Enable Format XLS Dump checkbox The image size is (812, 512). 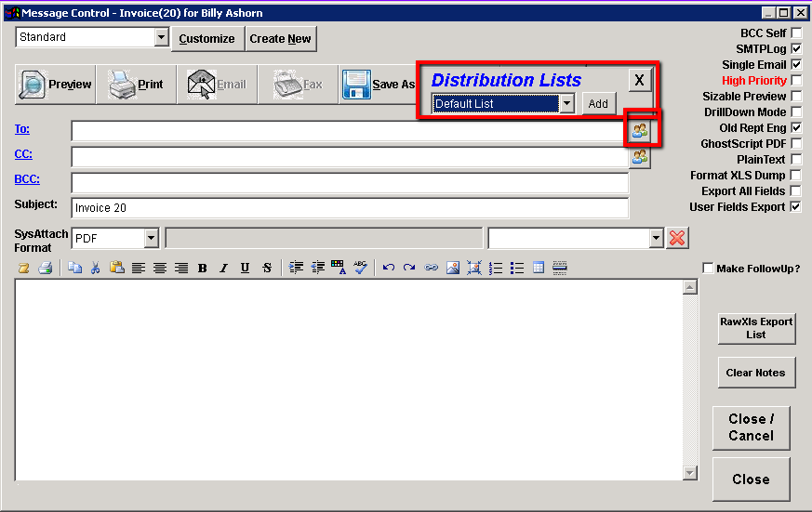pyautogui.click(x=795, y=176)
